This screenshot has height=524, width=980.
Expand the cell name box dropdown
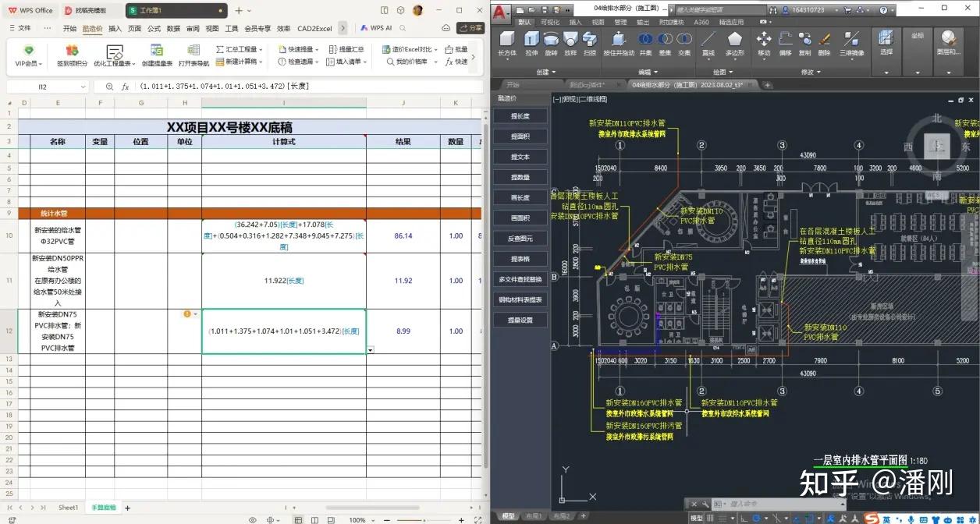(82, 87)
